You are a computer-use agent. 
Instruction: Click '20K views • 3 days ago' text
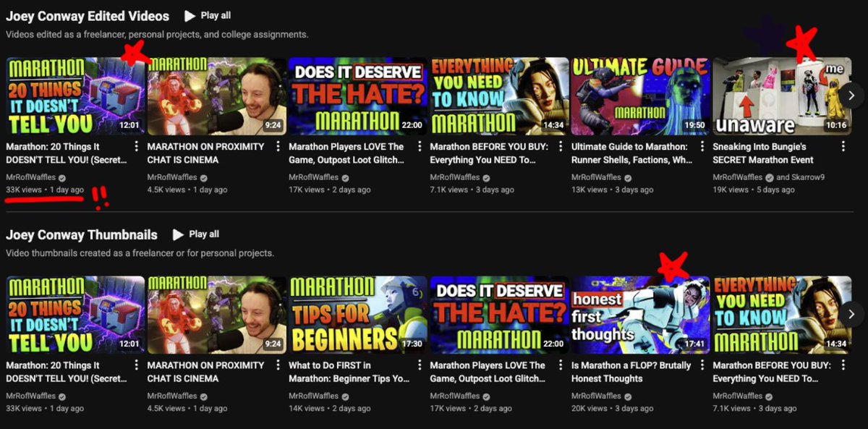(613, 408)
